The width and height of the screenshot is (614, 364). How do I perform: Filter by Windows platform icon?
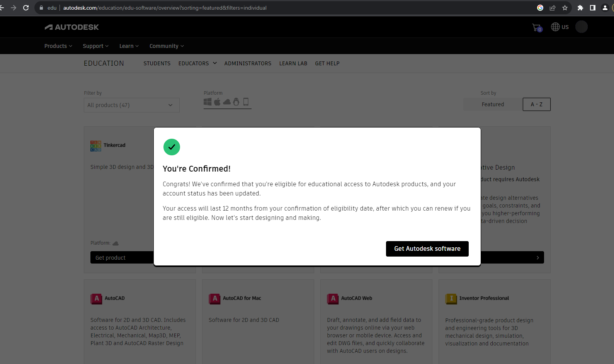point(208,102)
